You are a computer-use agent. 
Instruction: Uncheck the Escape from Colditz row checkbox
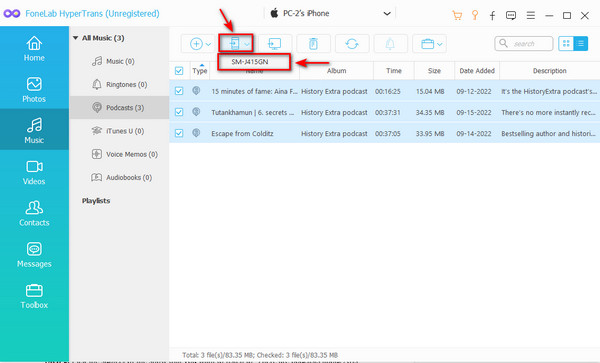pos(179,133)
